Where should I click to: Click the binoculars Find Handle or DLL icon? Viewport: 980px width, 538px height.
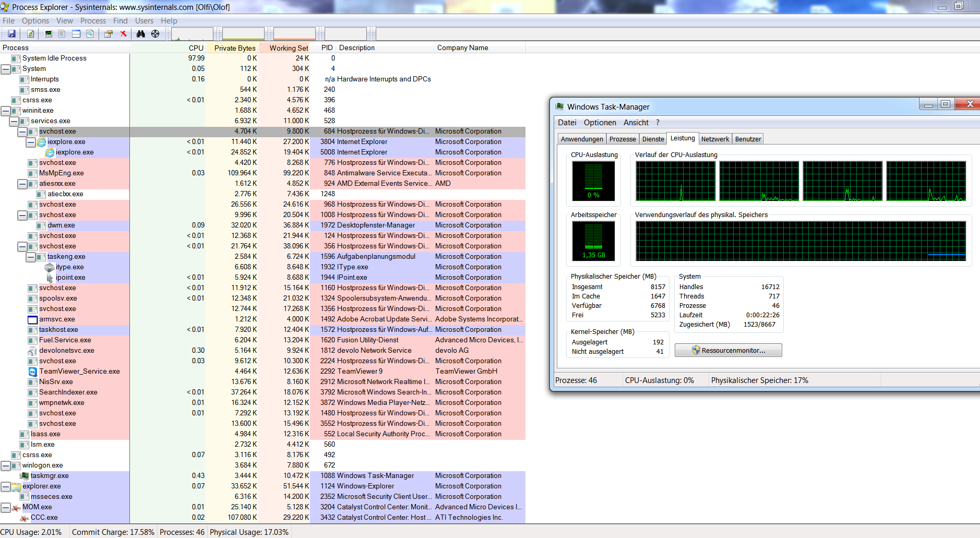141,34
